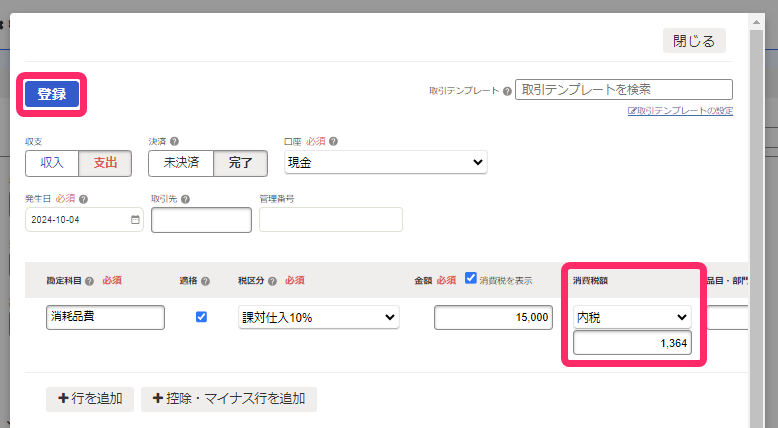The height and width of the screenshot is (428, 778).
Task: Click the blue 登録 button
Action: click(x=52, y=94)
